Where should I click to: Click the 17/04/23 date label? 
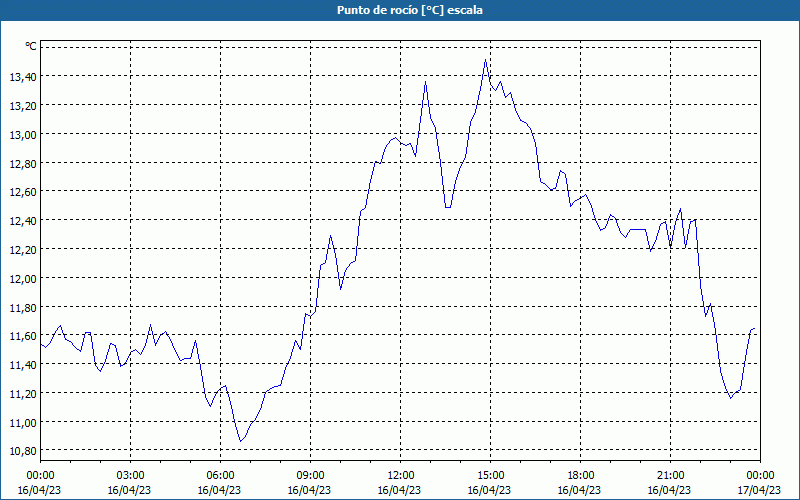(759, 490)
